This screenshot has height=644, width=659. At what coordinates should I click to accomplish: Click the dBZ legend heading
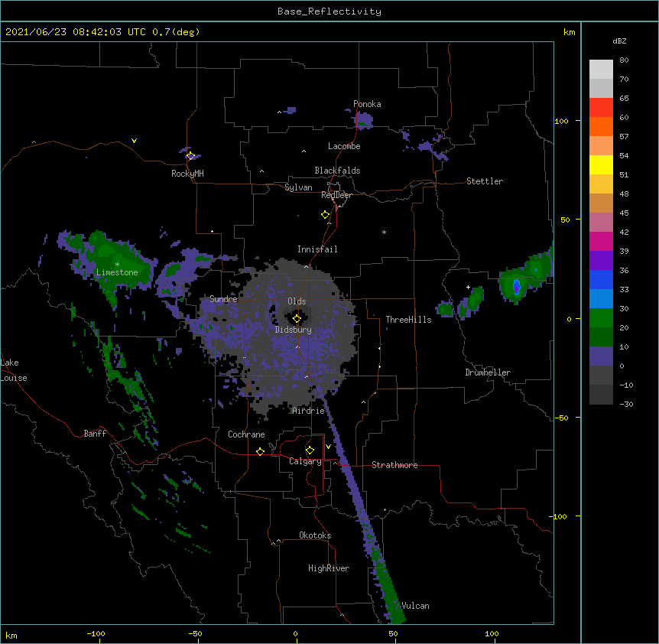click(x=619, y=41)
